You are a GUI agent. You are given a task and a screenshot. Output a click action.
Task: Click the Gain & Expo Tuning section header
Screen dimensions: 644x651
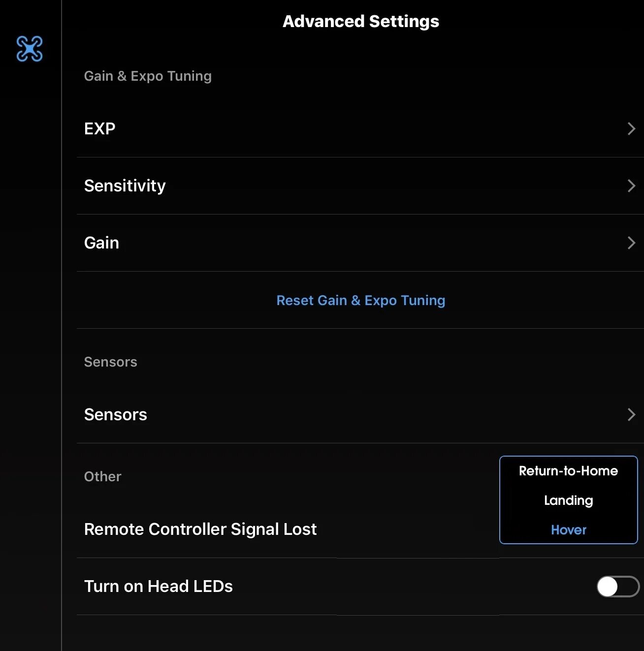(148, 76)
